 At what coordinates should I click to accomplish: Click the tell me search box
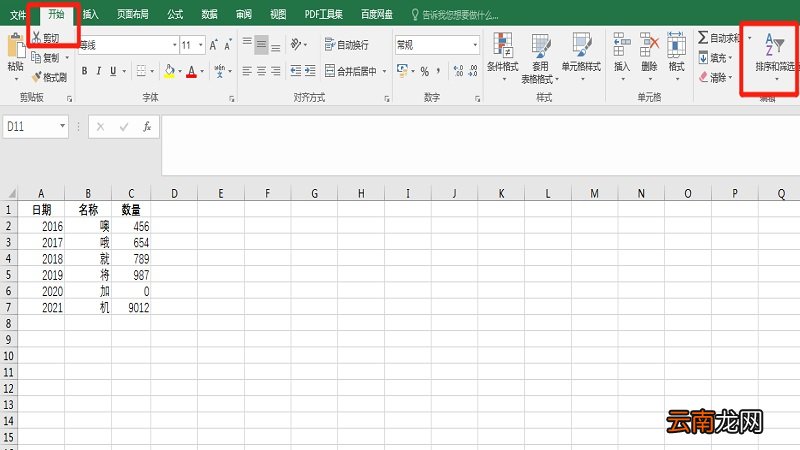(x=455, y=15)
